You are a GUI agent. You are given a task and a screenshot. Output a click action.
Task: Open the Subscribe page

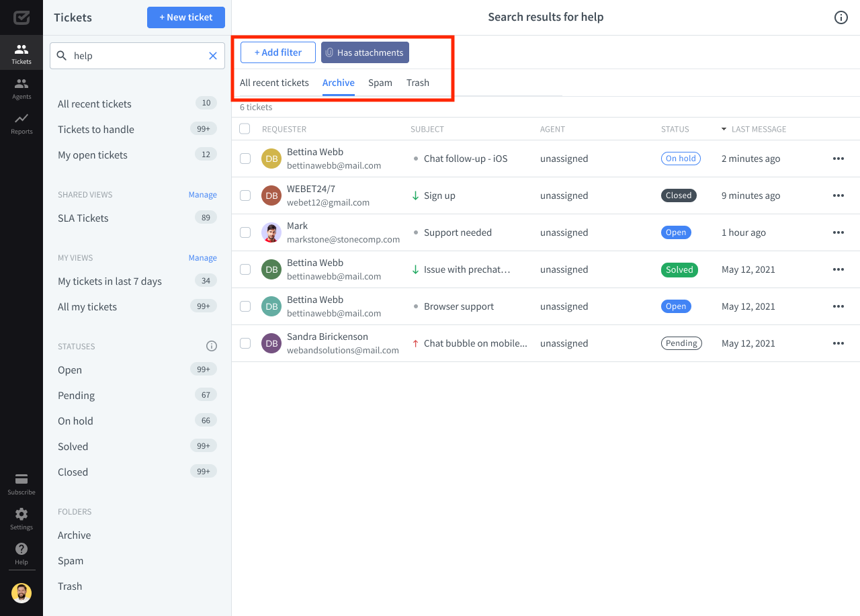(x=21, y=484)
